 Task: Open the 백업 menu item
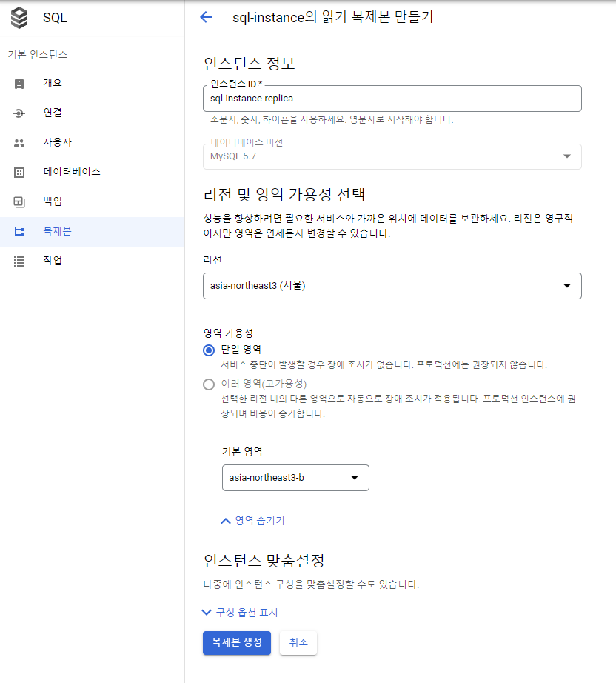tap(93, 201)
